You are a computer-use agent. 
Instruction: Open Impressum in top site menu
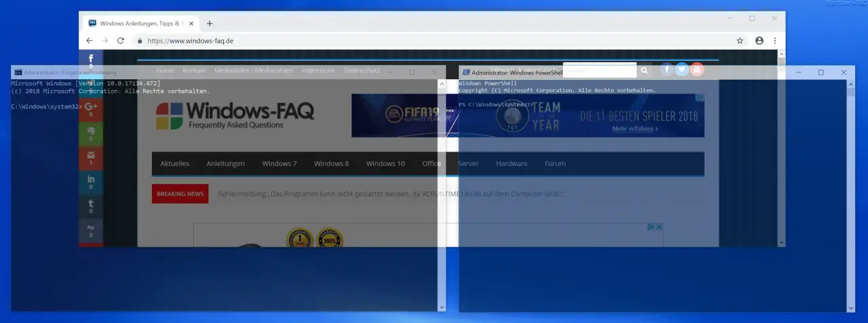[318, 70]
